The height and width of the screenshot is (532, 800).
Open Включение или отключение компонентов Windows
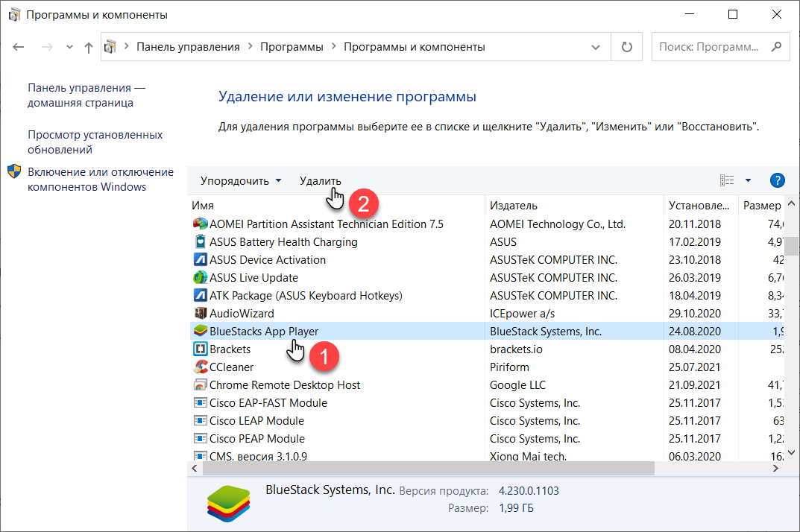tap(101, 180)
